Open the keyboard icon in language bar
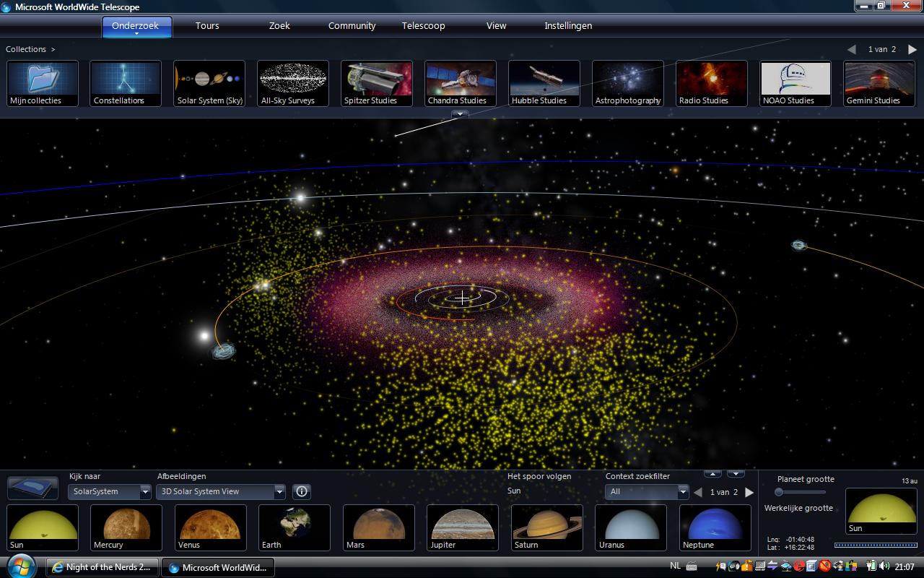 coord(691,567)
